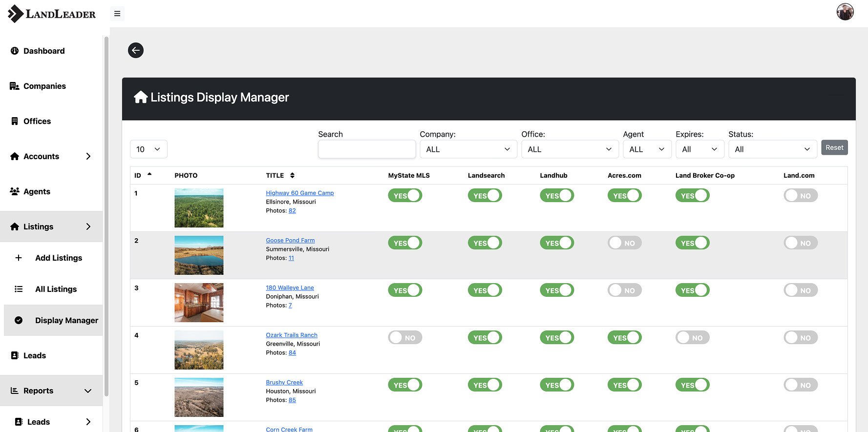This screenshot has height=432, width=868.
Task: Expand the Accounts submenu chevron
Action: tap(88, 156)
